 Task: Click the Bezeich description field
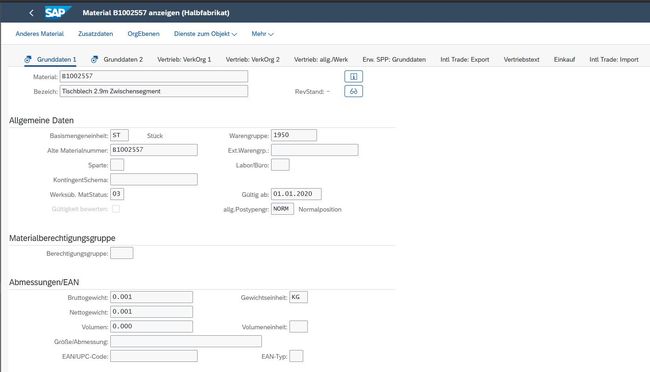154,91
